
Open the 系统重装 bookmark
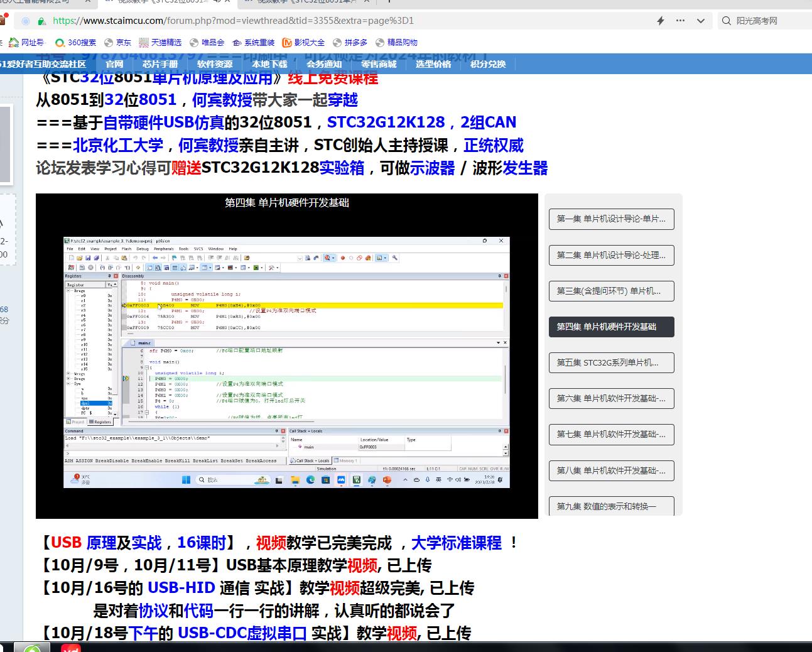pos(254,43)
